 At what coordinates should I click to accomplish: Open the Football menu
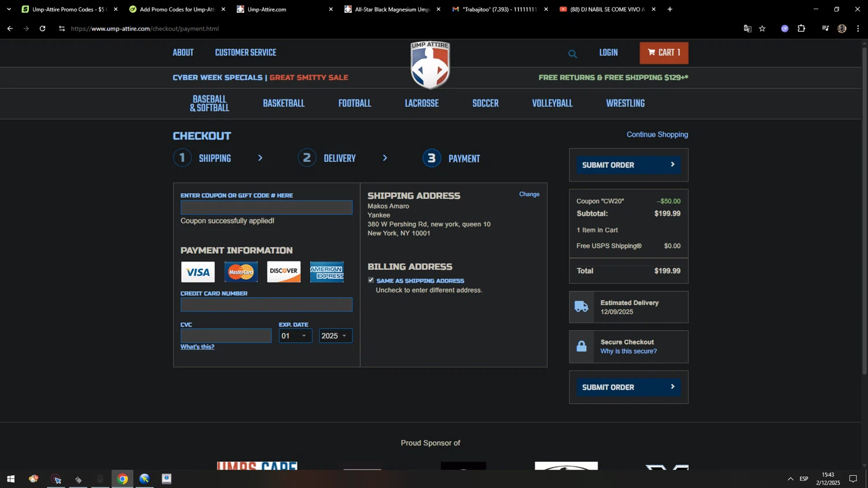pos(355,103)
